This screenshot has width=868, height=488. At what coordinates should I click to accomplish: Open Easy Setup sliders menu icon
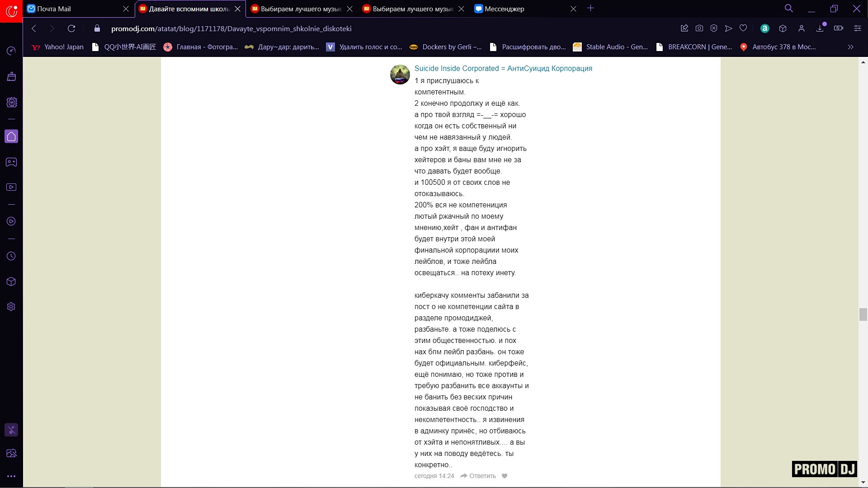point(858,28)
